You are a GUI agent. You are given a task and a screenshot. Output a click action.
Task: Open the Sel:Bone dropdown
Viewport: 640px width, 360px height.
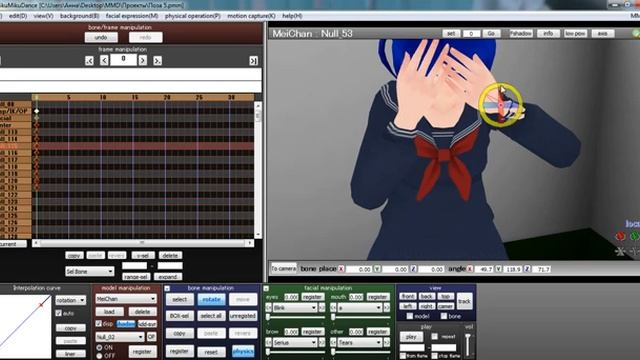tap(89, 271)
